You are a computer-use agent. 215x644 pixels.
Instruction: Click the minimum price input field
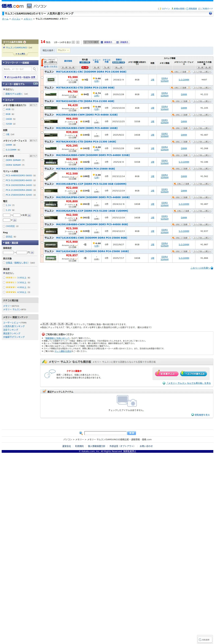pos(8,253)
